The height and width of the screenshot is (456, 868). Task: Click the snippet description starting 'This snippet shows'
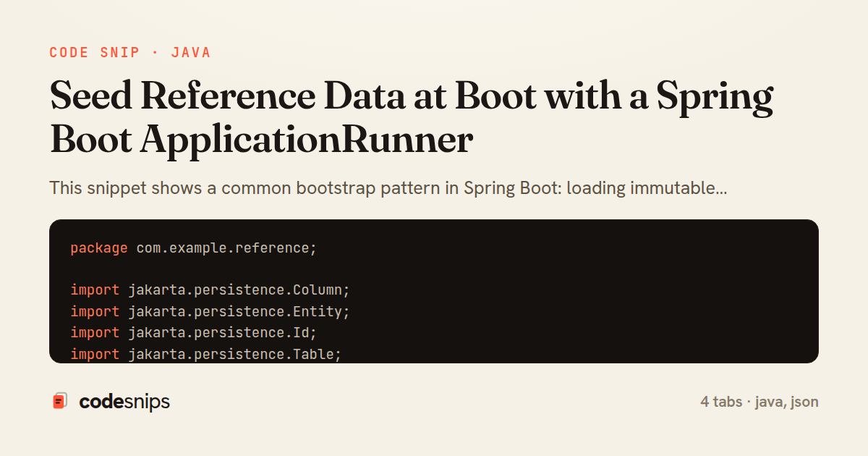pos(388,189)
